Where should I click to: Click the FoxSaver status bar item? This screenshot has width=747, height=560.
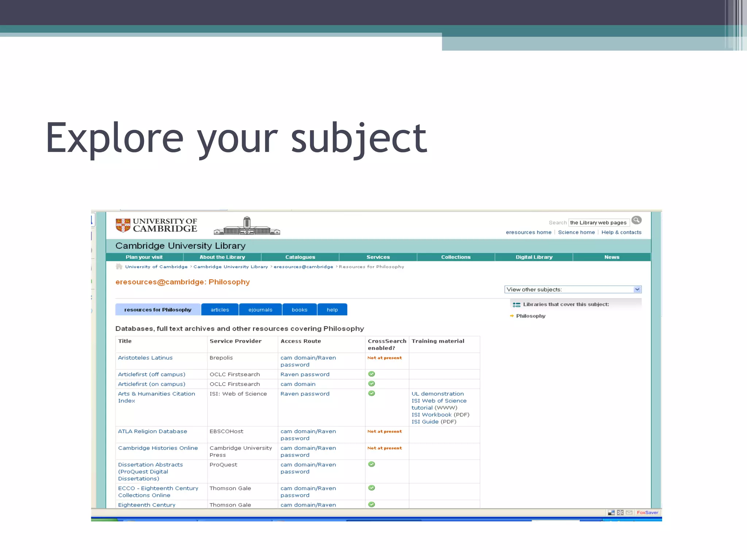click(x=647, y=513)
